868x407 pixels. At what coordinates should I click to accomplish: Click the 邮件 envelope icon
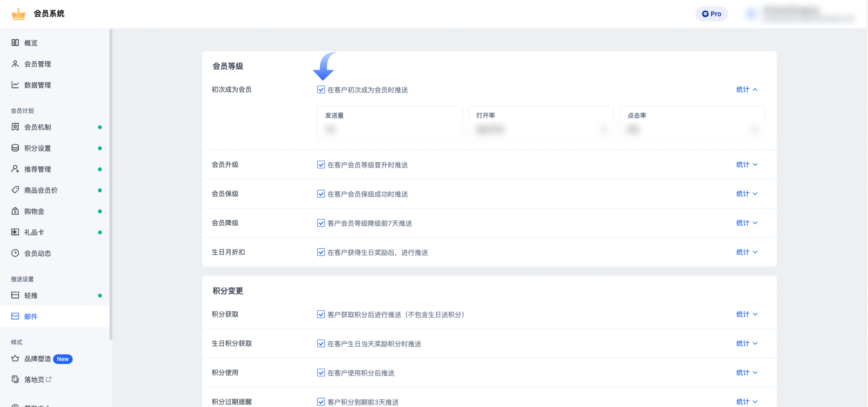pyautogui.click(x=15, y=316)
